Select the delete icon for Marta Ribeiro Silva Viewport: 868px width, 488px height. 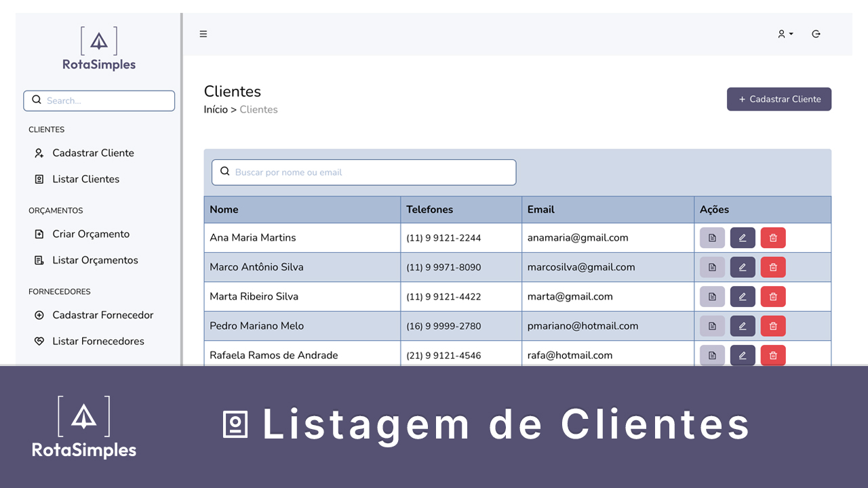[773, 296]
